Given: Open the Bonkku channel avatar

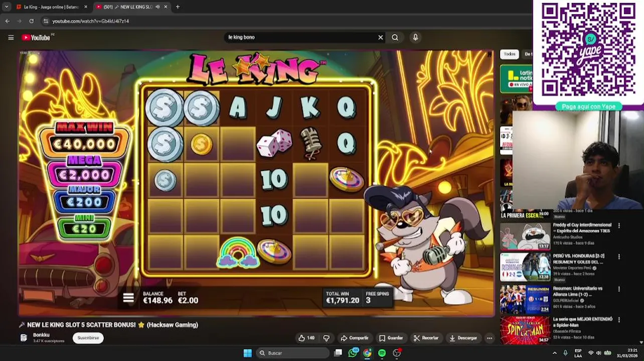Looking at the screenshot, I should click(24, 337).
